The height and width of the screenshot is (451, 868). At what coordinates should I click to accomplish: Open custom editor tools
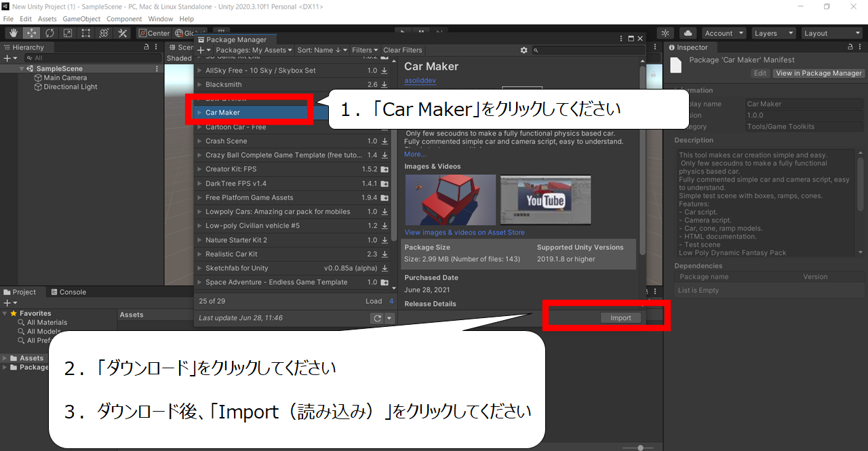point(123,33)
